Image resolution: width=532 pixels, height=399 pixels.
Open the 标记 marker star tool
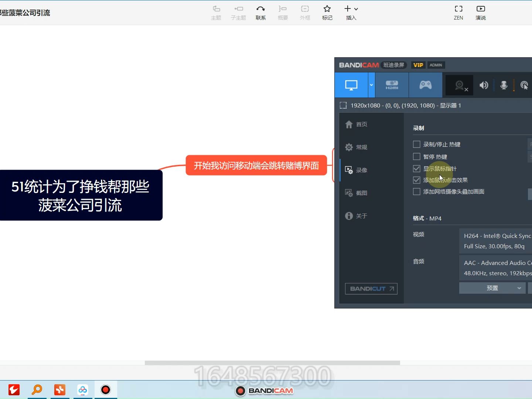pos(327,13)
